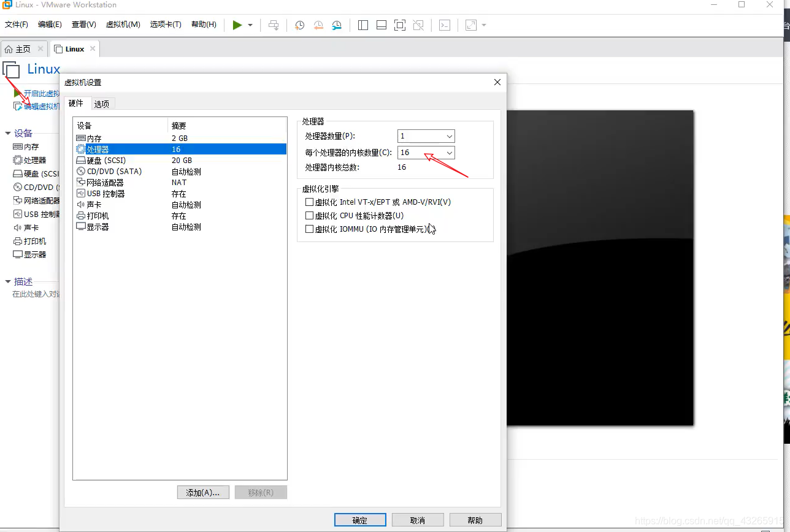Switch to the 硬件 tab in settings dialog
The width and height of the screenshot is (790, 532).
pos(76,104)
